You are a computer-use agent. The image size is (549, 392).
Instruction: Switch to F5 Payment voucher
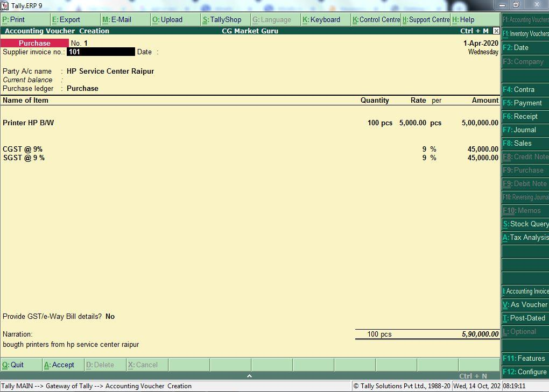525,103
